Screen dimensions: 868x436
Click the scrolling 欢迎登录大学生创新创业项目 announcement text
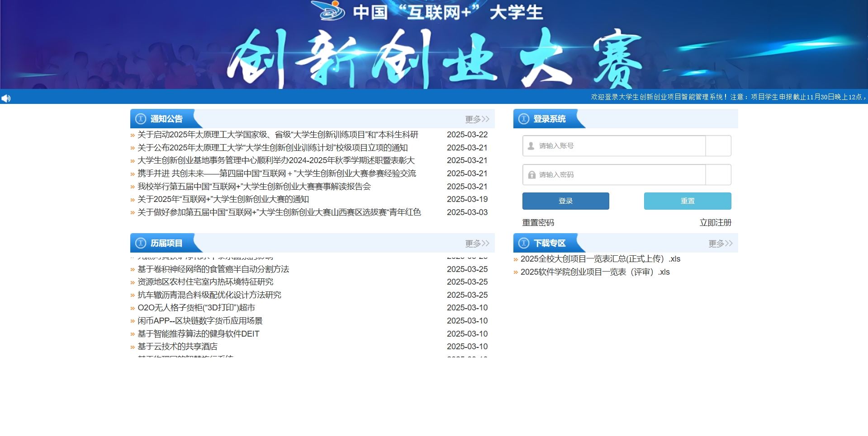[729, 97]
